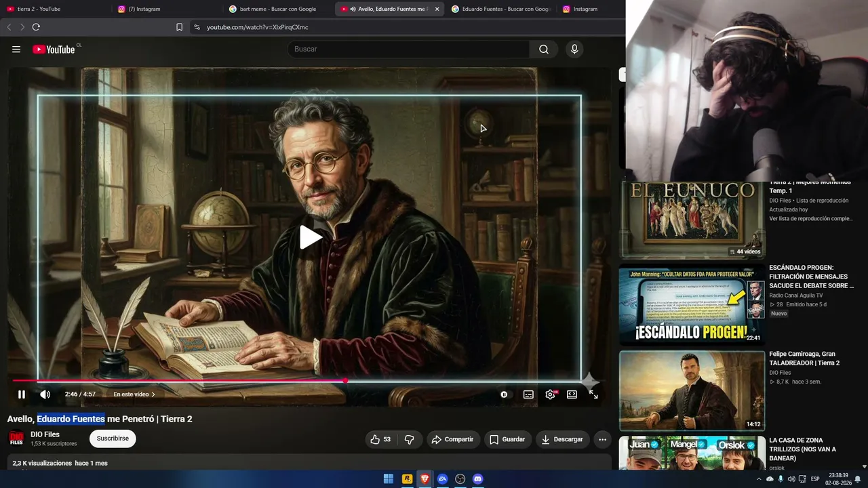Image resolution: width=868 pixels, height=488 pixels.
Task: Open 'Felipe Camiroaga, Gran TALADREADOR' video title
Action: [804, 359]
